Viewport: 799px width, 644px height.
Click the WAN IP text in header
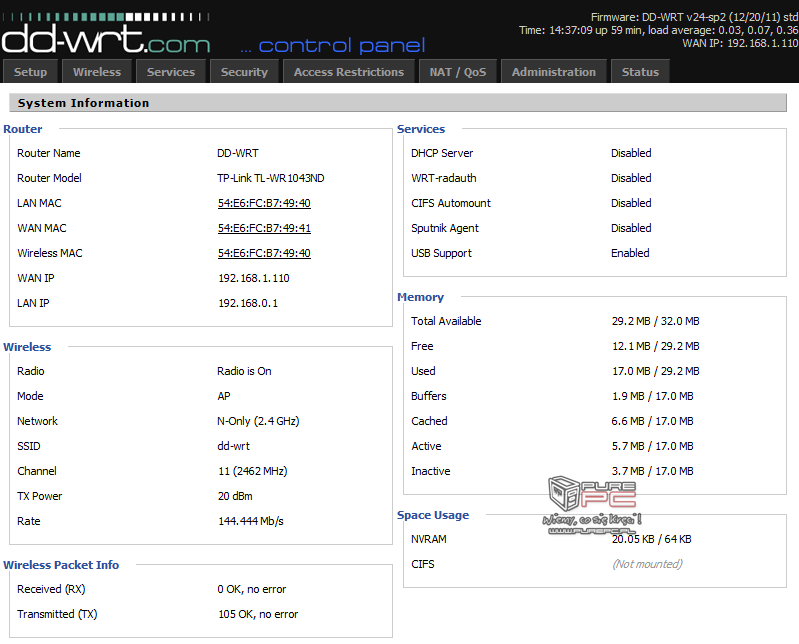740,43
